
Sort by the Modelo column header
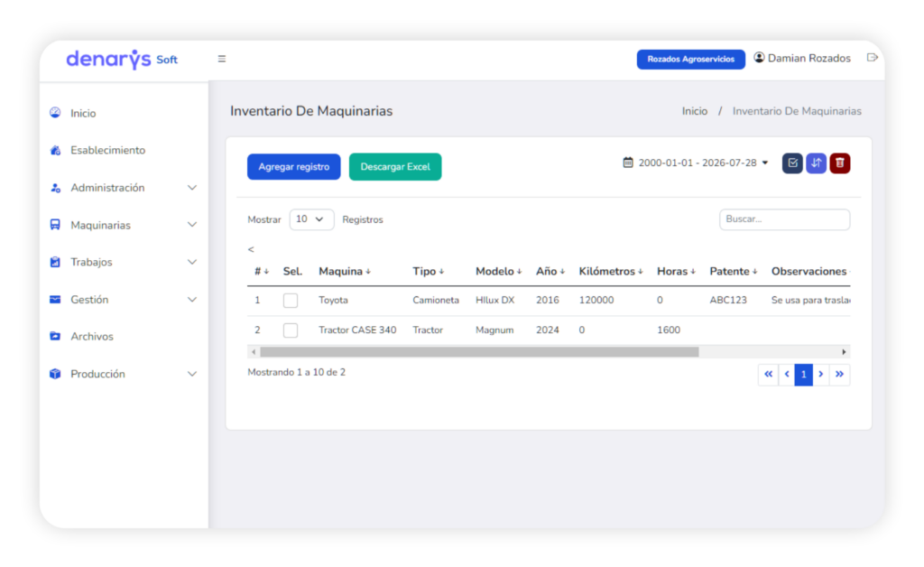point(498,271)
